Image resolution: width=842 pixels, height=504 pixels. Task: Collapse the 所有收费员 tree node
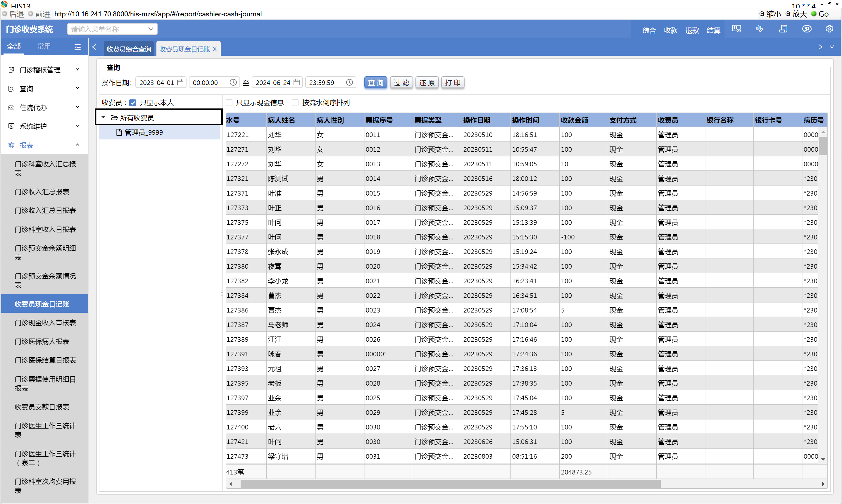[x=103, y=118]
